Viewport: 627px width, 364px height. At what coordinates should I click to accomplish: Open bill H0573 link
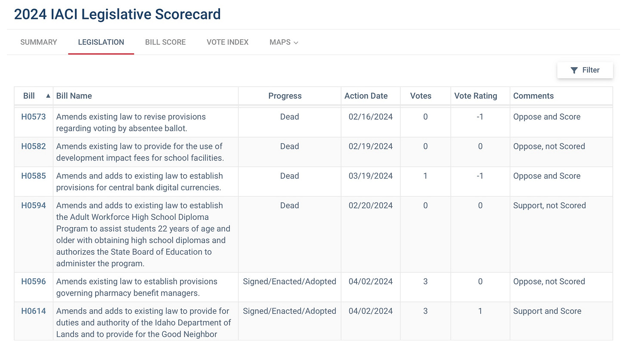34,117
